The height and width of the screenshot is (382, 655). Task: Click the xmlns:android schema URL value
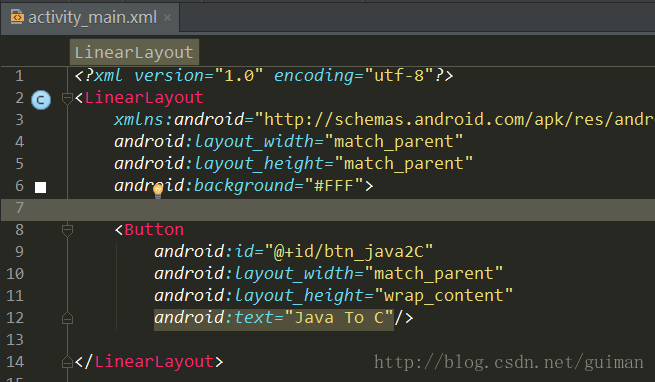point(454,120)
